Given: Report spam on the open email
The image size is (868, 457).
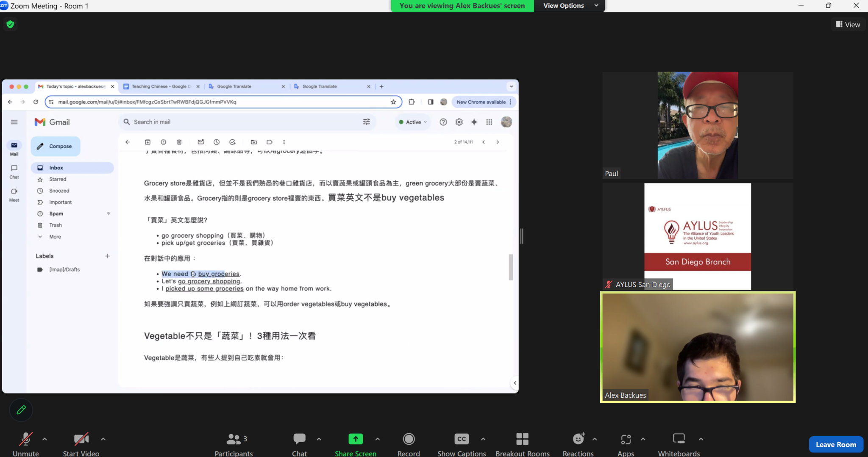Looking at the screenshot, I should point(163,142).
